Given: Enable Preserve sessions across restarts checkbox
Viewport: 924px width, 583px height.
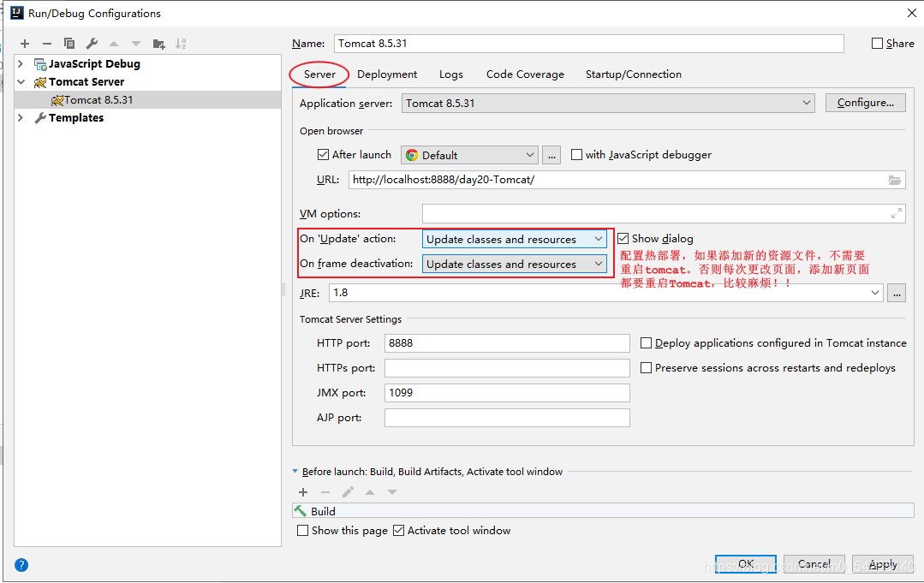Looking at the screenshot, I should [646, 368].
